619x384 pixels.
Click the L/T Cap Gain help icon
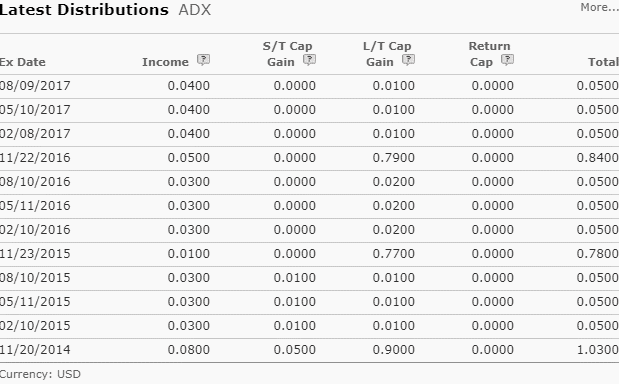pos(408,60)
